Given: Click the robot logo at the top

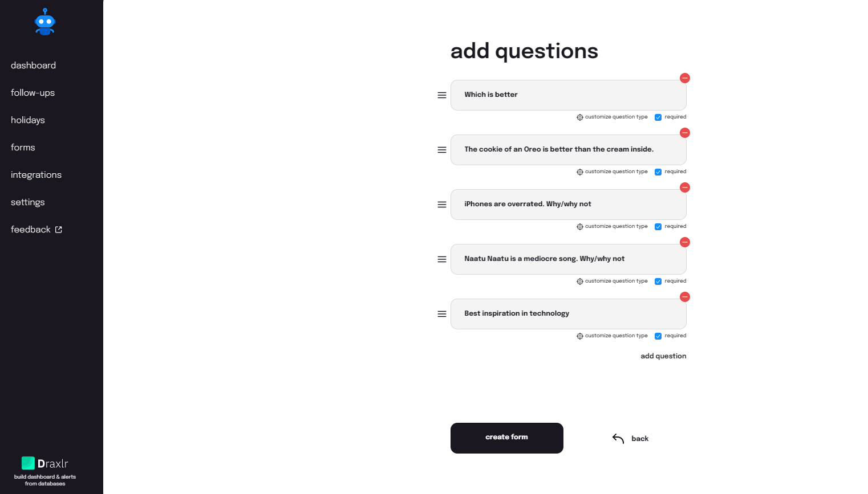Looking at the screenshot, I should [x=45, y=22].
